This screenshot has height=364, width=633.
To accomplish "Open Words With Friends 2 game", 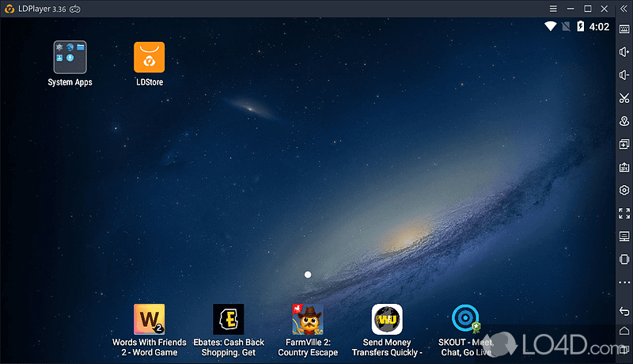I will pos(149,320).
